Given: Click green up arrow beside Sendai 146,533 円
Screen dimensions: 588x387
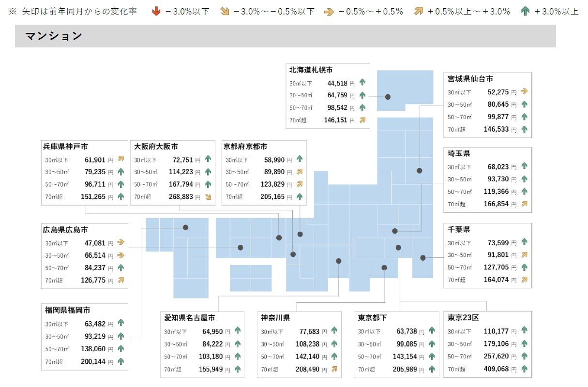Looking at the screenshot, I should click(524, 129).
